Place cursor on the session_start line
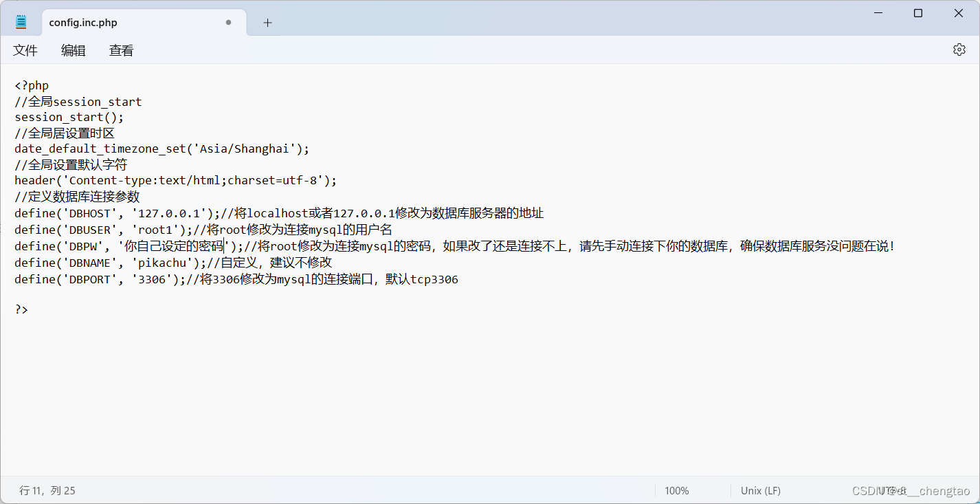Screen dimensions: 980x504 coord(68,117)
